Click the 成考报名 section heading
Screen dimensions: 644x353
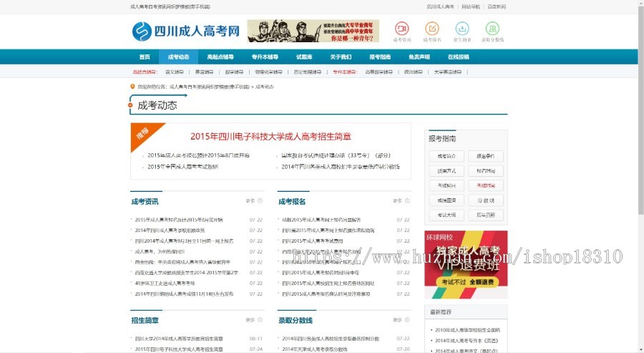pyautogui.click(x=292, y=201)
